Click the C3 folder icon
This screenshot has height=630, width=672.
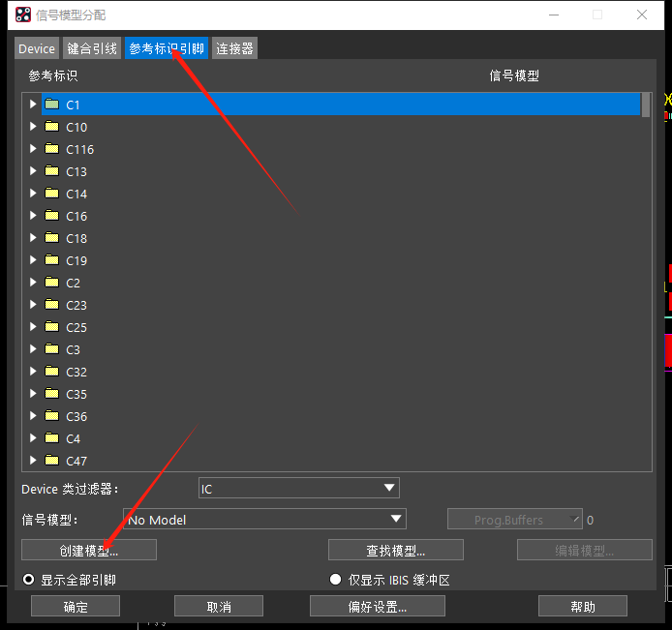52,349
